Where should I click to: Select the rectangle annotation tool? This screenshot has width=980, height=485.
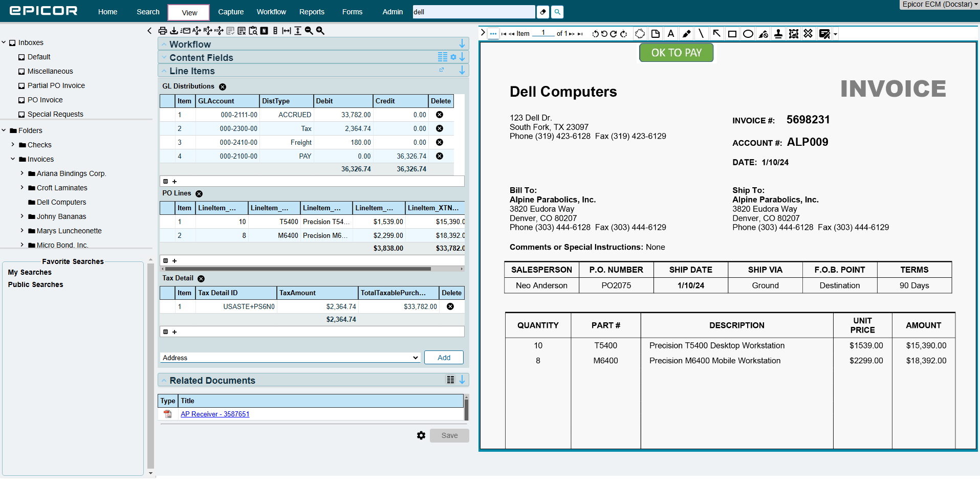click(x=732, y=34)
